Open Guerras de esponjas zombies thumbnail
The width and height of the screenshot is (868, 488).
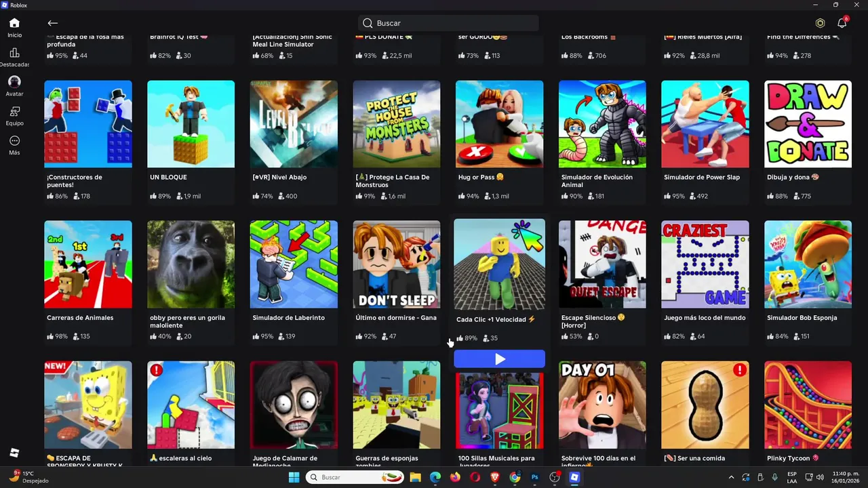397,405
